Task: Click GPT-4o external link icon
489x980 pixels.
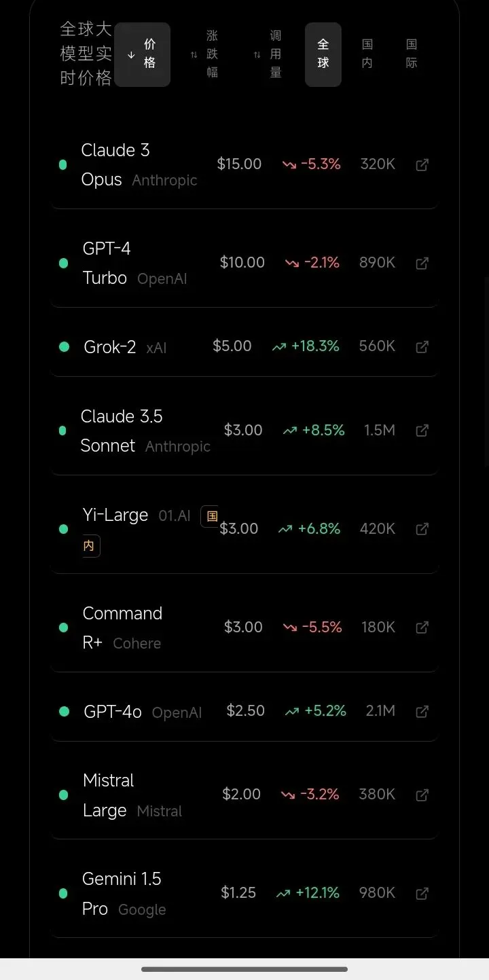Action: tap(422, 712)
